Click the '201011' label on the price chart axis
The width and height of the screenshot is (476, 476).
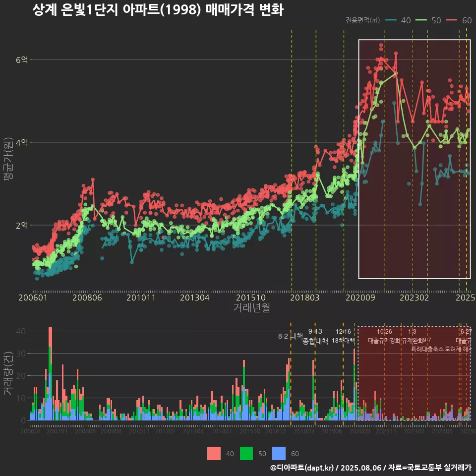coord(141,297)
